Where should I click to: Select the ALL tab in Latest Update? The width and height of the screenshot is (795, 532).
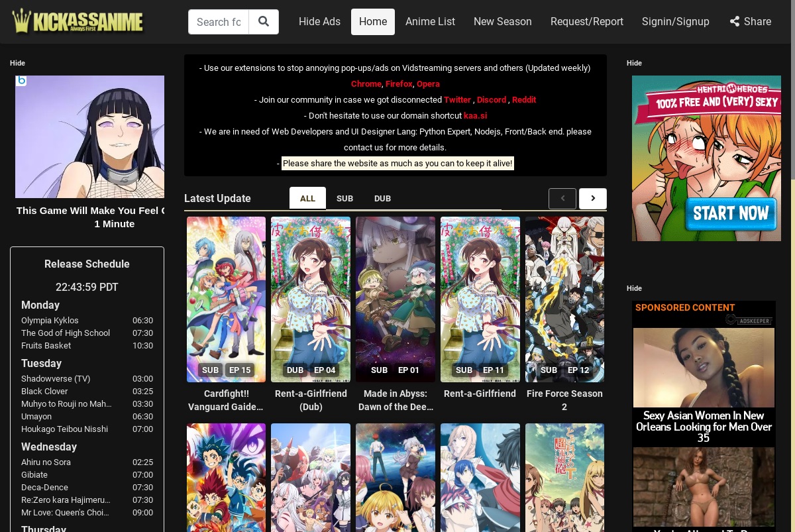(307, 198)
